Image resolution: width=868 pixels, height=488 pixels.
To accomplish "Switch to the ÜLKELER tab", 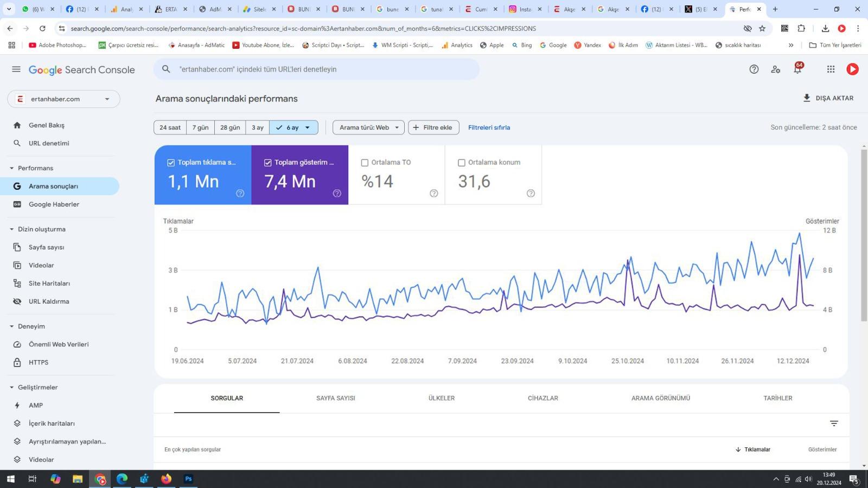I will tap(442, 398).
